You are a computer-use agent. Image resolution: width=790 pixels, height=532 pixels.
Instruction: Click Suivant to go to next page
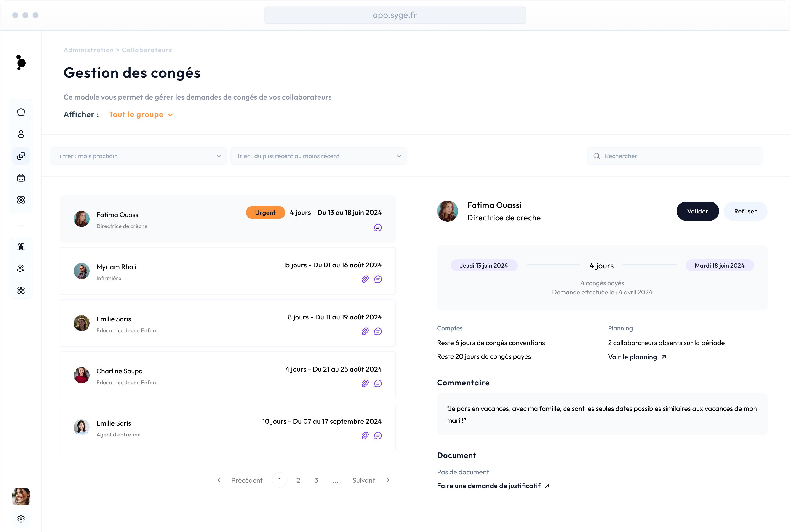pos(364,480)
